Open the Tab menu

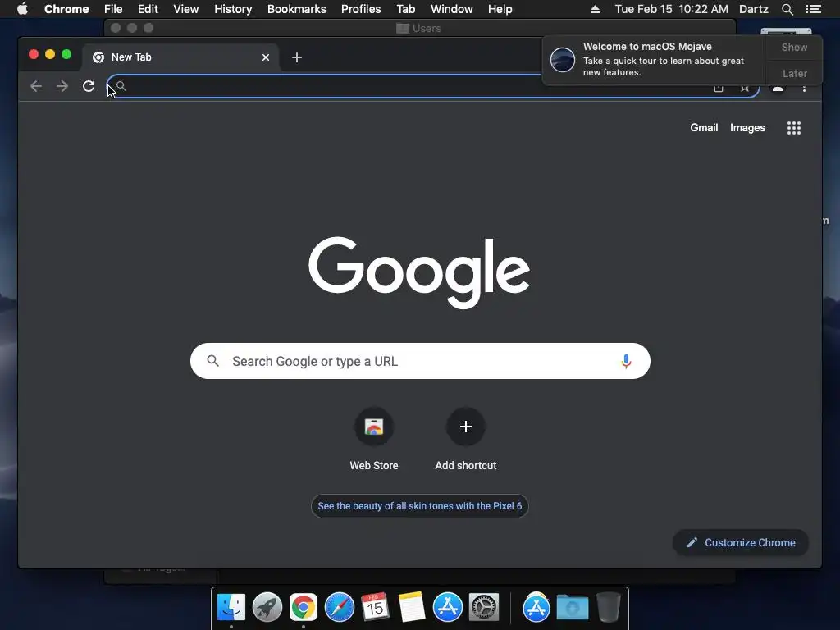(x=405, y=9)
